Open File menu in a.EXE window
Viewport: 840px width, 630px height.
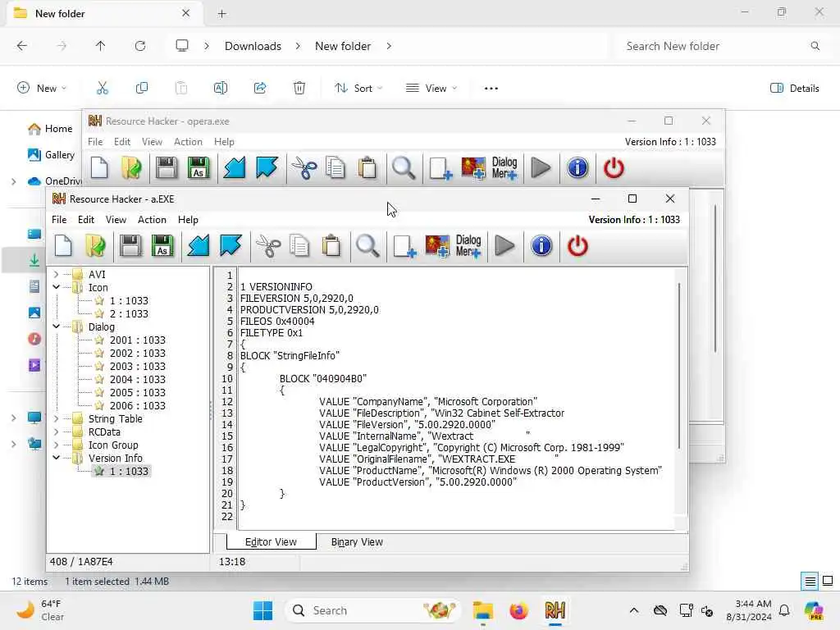[x=59, y=220]
